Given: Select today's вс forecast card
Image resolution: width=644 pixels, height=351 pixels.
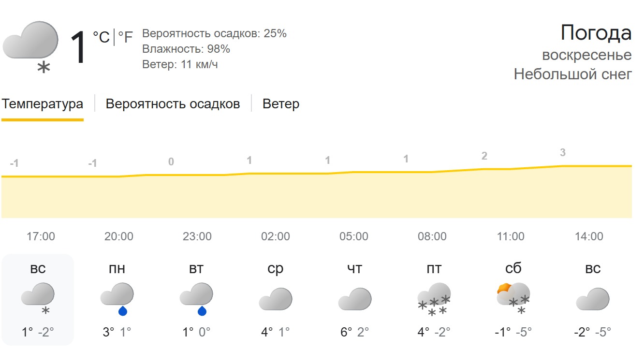Looking at the screenshot, I should (38, 299).
